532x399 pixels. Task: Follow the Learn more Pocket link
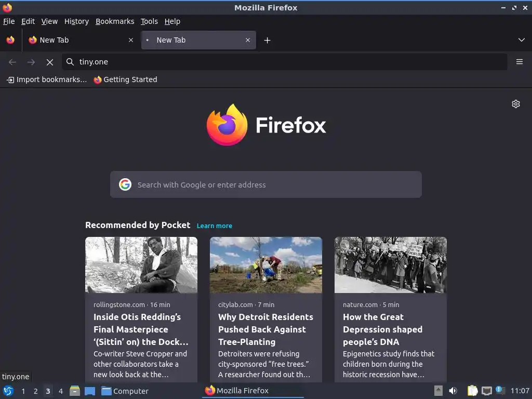(215, 226)
